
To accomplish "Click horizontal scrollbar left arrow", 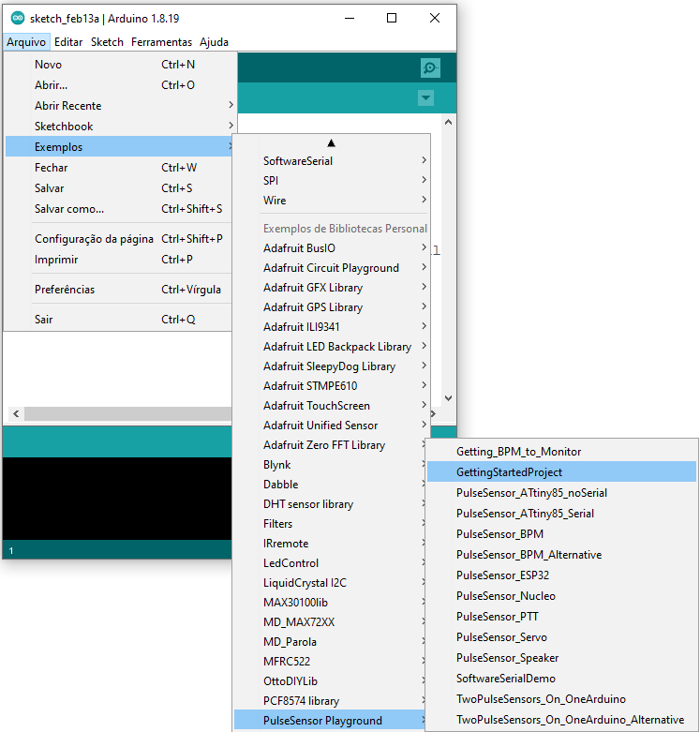I will (x=16, y=413).
